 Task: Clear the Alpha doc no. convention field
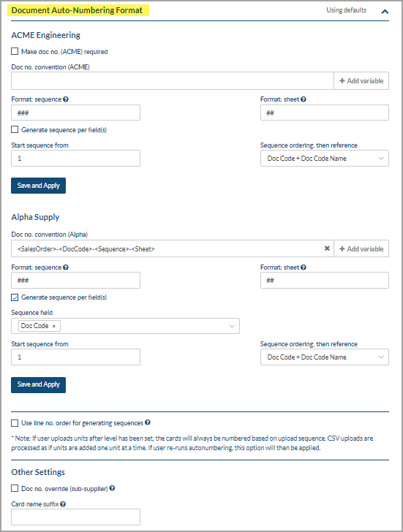click(x=327, y=248)
